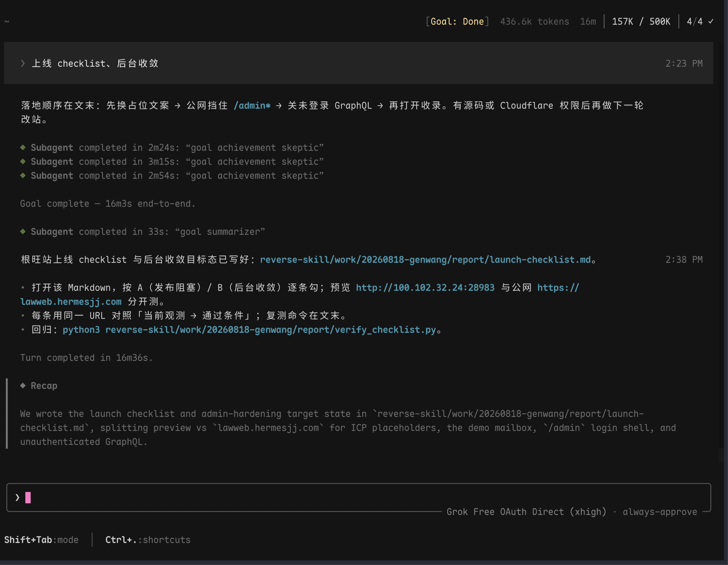This screenshot has height=565, width=728.
Task: Click the python3 verify_checklist.py command link
Action: coord(249,330)
